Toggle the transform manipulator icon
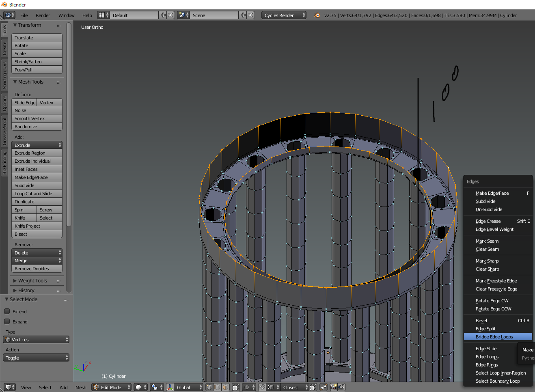Image resolution: width=535 pixels, height=392 pixels. click(170, 387)
